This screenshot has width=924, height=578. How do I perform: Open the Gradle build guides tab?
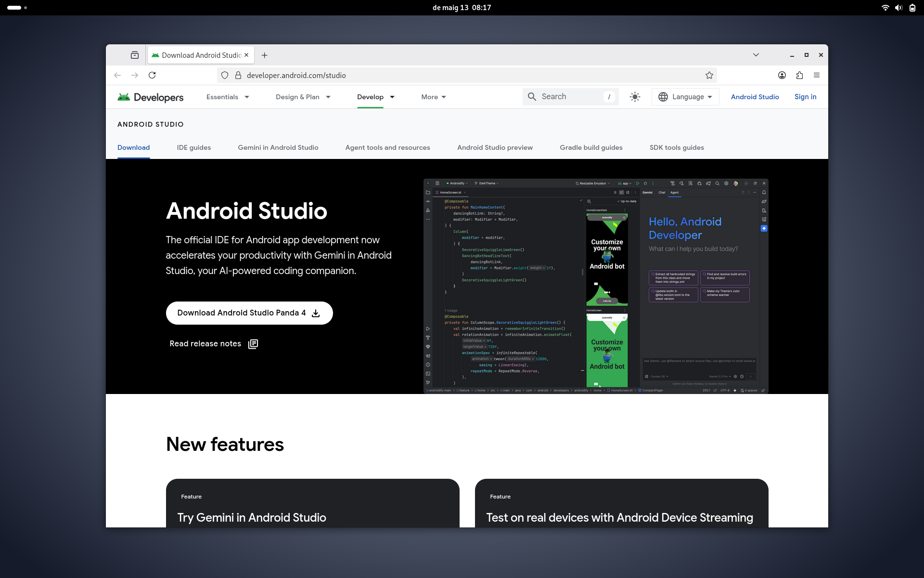pyautogui.click(x=591, y=147)
